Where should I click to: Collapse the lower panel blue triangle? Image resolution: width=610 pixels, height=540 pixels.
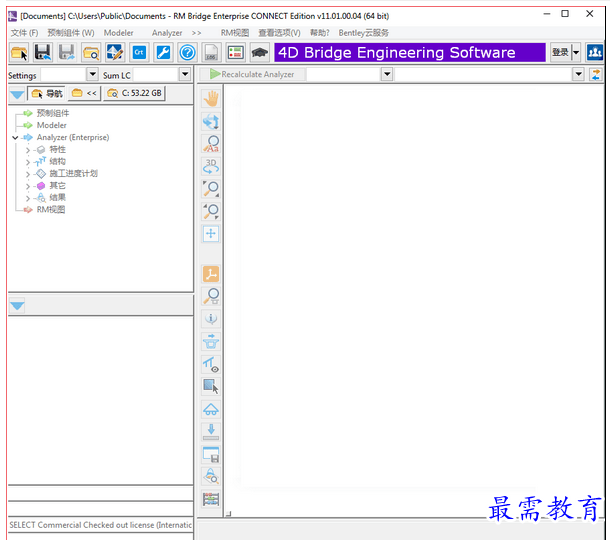(x=17, y=306)
